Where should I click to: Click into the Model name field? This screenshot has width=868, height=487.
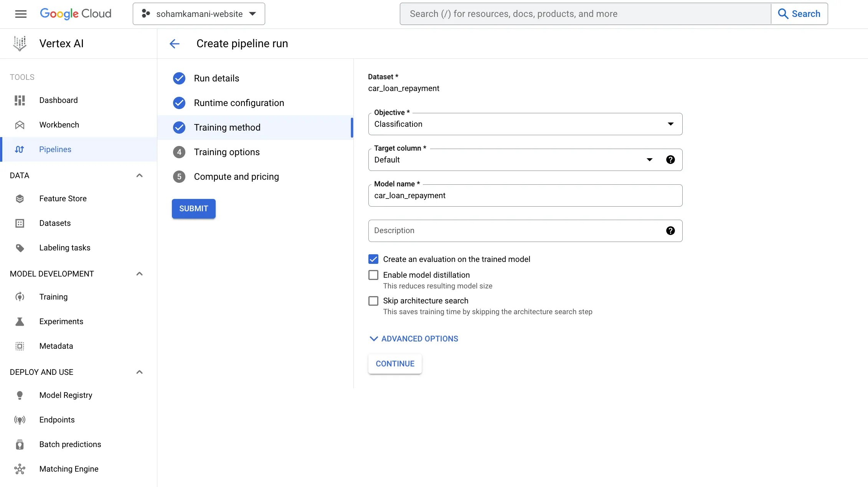click(525, 196)
